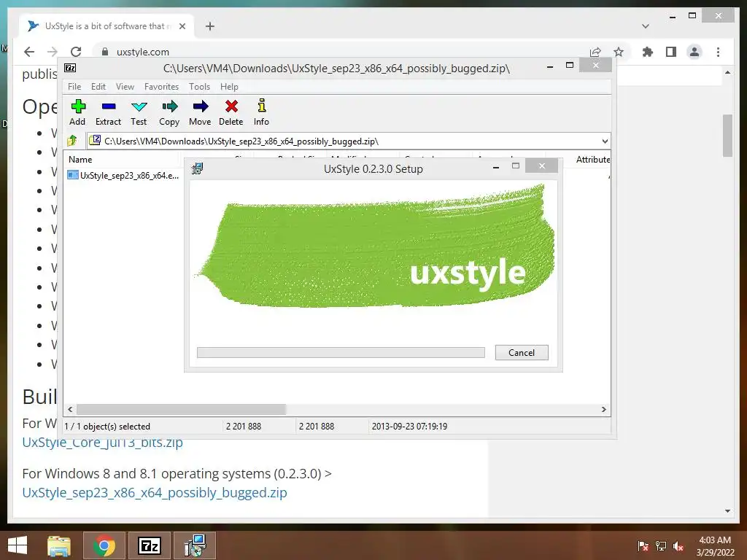Switch to Chrome in the taskbar
The width and height of the screenshot is (747, 560).
coord(104,545)
